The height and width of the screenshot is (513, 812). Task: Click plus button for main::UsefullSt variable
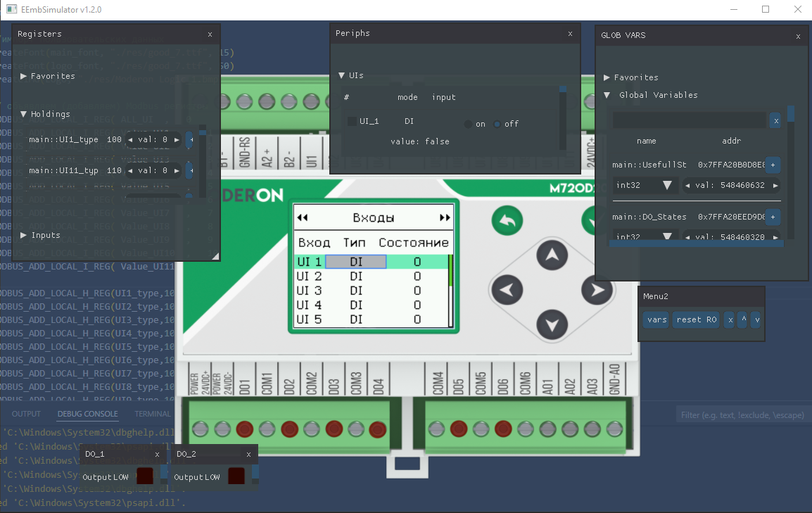click(x=773, y=165)
